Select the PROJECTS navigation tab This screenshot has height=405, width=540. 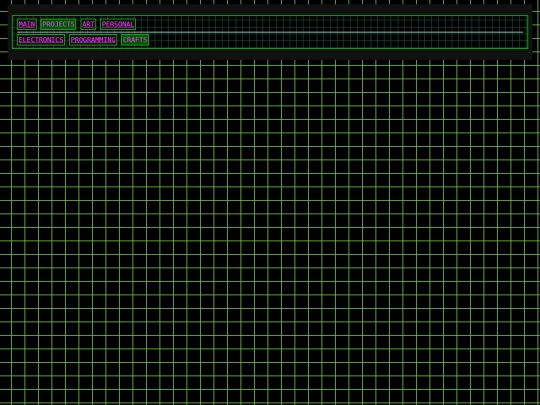point(58,24)
